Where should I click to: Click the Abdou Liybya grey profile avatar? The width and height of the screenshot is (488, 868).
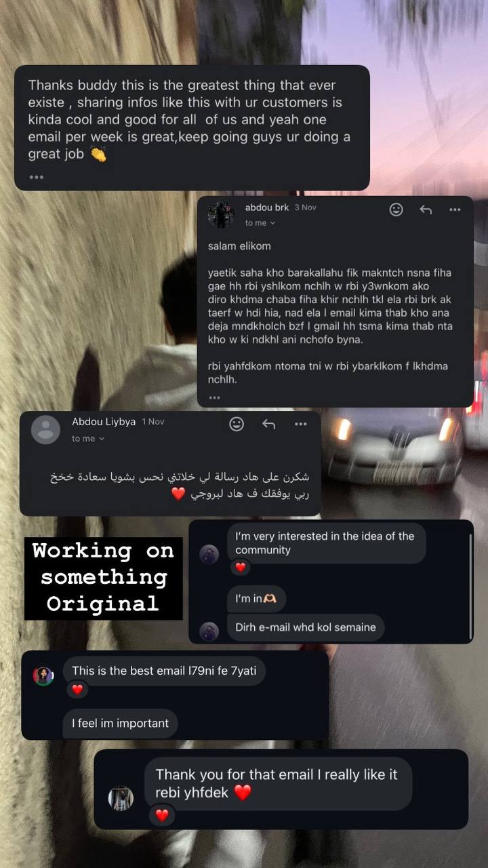45,429
